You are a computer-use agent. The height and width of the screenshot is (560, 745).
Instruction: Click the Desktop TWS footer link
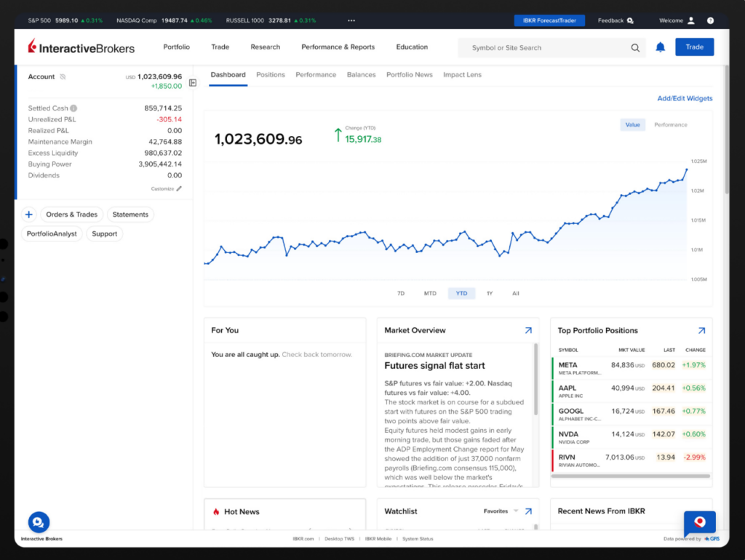[339, 539]
